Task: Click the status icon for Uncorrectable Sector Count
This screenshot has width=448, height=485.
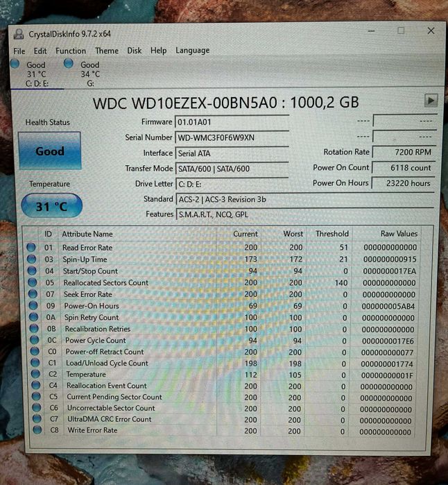Action: (x=37, y=408)
